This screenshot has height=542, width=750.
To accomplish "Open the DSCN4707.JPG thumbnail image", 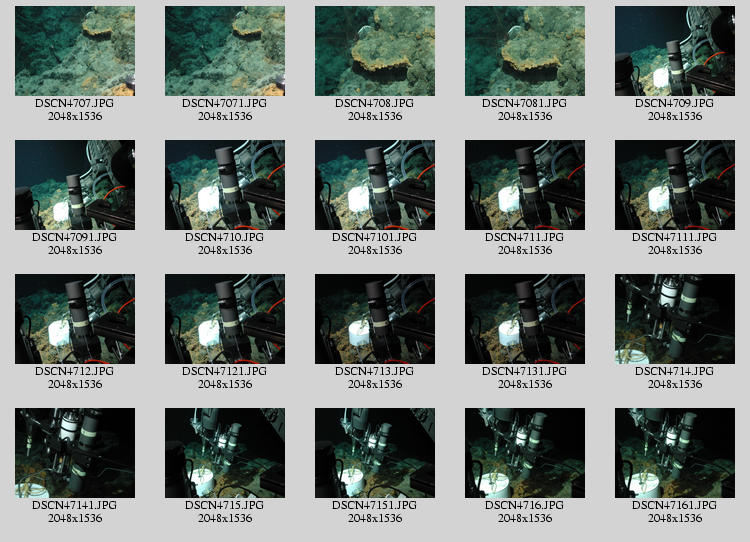I will (75, 51).
